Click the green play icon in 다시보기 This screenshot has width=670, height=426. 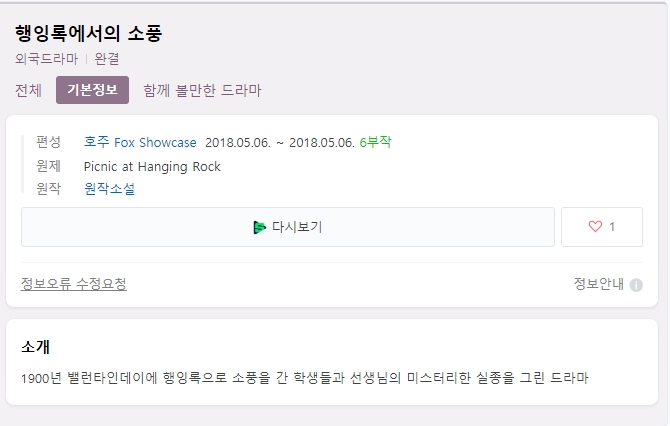259,227
